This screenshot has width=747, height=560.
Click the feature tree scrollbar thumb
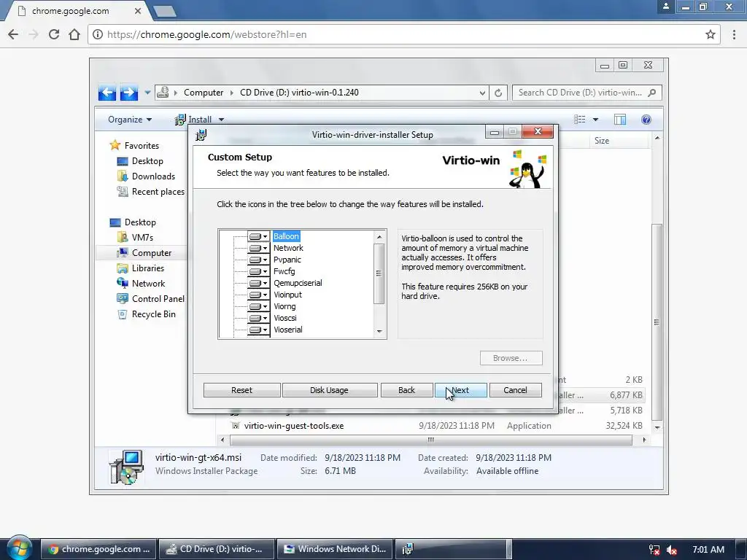coord(379,273)
